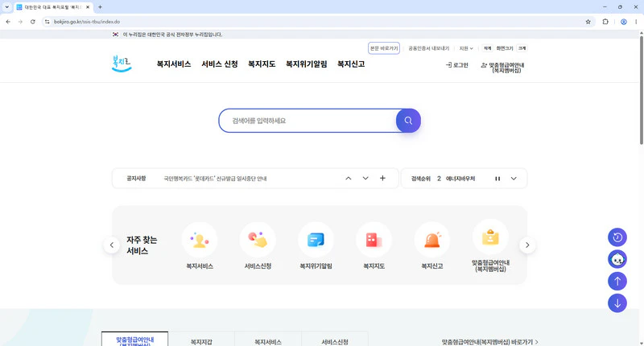Click 로그인 login link

pyautogui.click(x=456, y=65)
